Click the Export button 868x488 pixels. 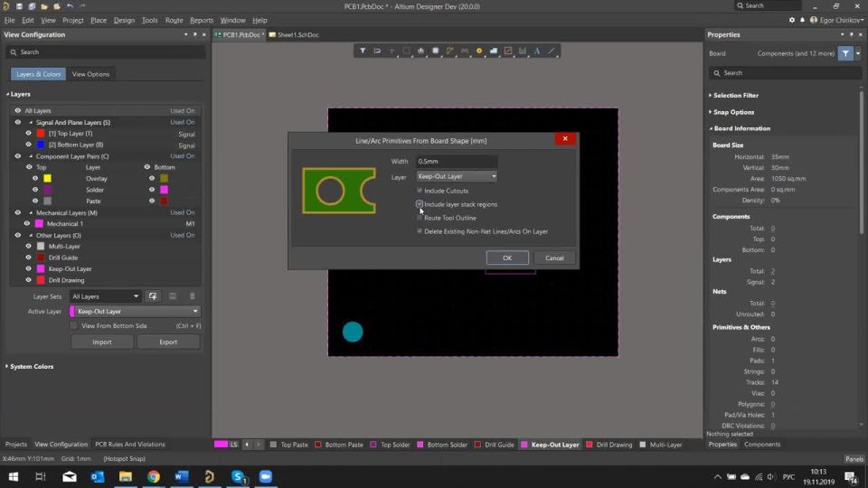point(168,342)
